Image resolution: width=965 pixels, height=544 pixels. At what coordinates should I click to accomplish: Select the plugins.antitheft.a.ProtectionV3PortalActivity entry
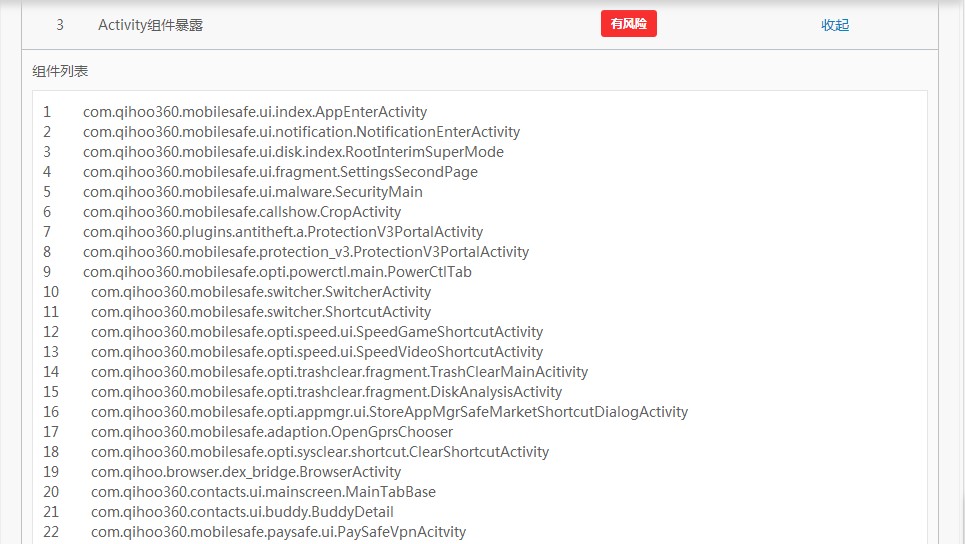[282, 232]
